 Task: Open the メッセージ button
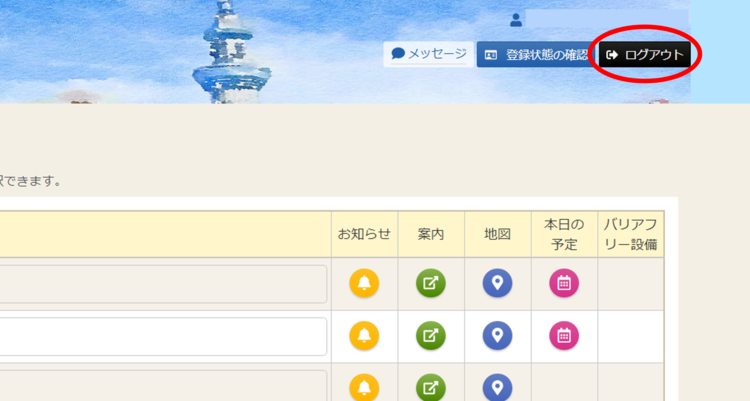tap(428, 55)
